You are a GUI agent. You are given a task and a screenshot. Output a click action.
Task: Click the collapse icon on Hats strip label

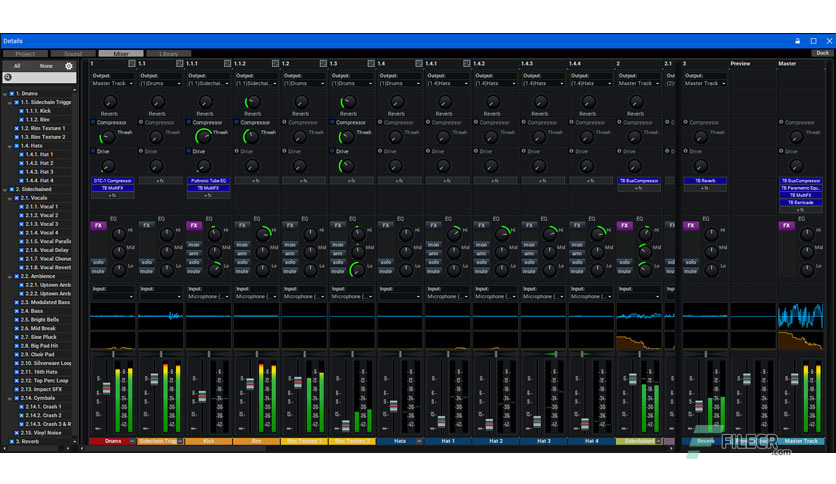point(419,441)
